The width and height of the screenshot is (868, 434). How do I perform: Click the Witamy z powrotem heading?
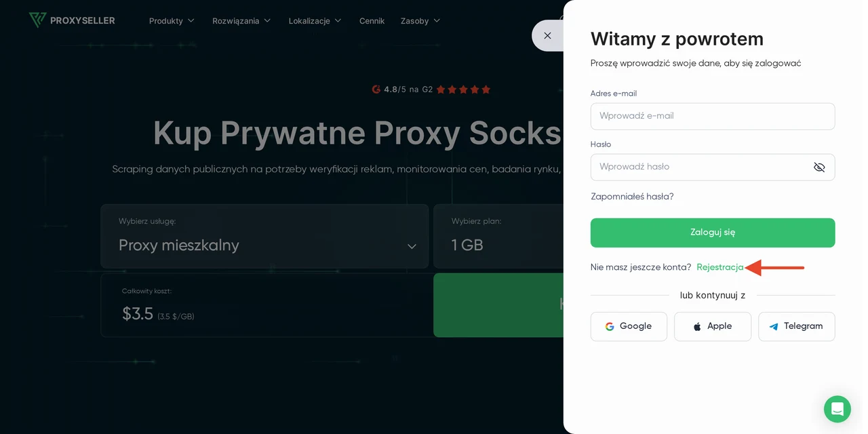[677, 39]
